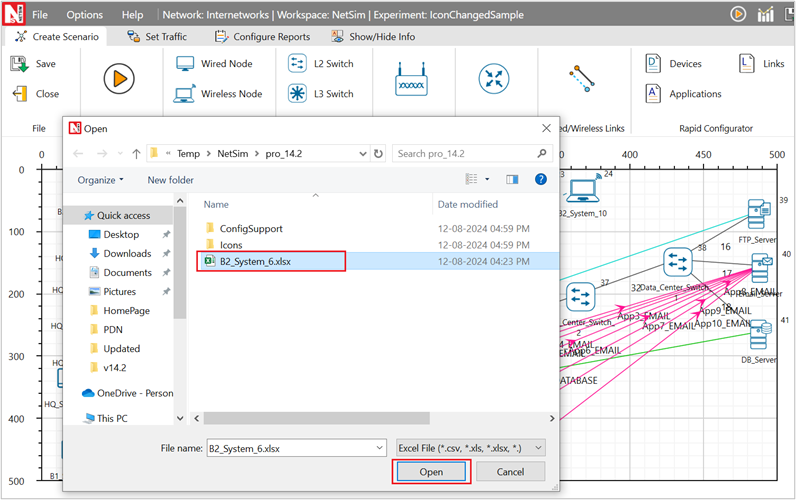796x500 pixels.
Task: Open recent locations dropdown arrow
Action: tap(120, 153)
